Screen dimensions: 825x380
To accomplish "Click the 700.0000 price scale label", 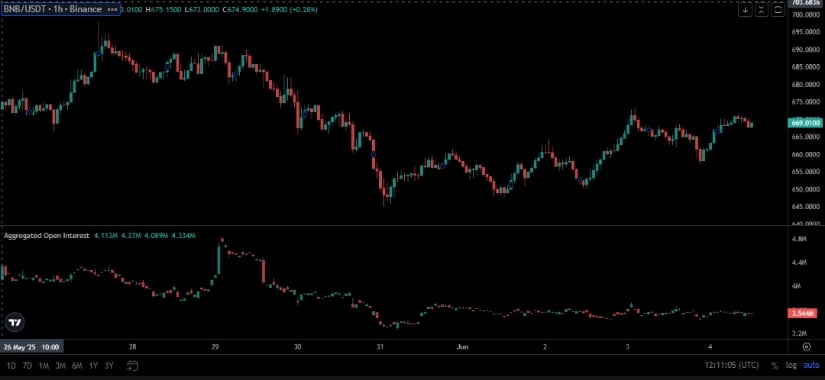I will point(806,15).
